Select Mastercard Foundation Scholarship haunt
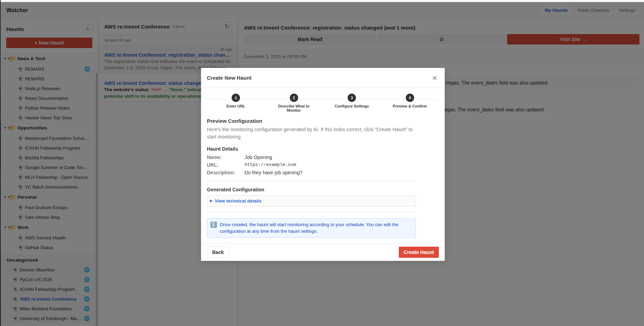The height and width of the screenshot is (326, 644). [56, 138]
